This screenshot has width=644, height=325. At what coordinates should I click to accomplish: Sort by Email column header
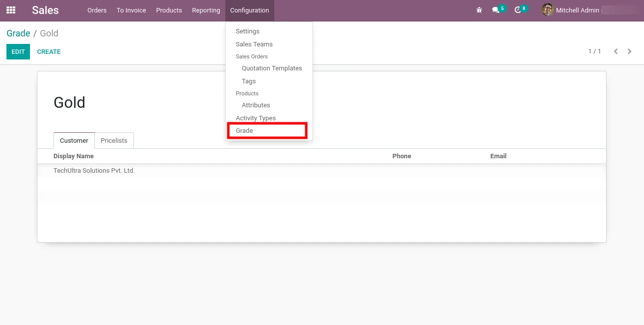498,156
